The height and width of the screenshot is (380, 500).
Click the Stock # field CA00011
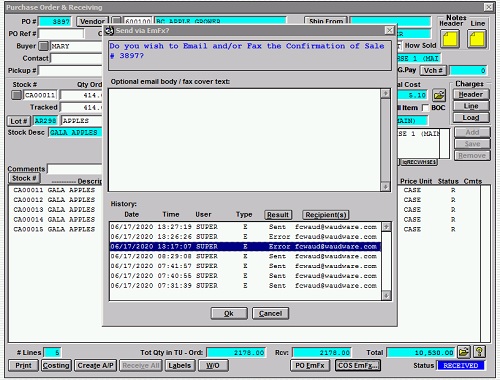(40, 95)
